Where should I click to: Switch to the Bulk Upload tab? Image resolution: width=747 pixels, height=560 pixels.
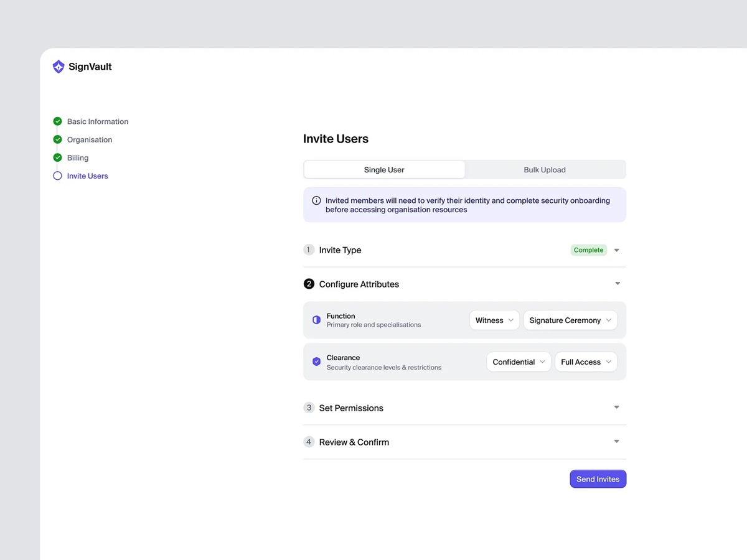[544, 169]
